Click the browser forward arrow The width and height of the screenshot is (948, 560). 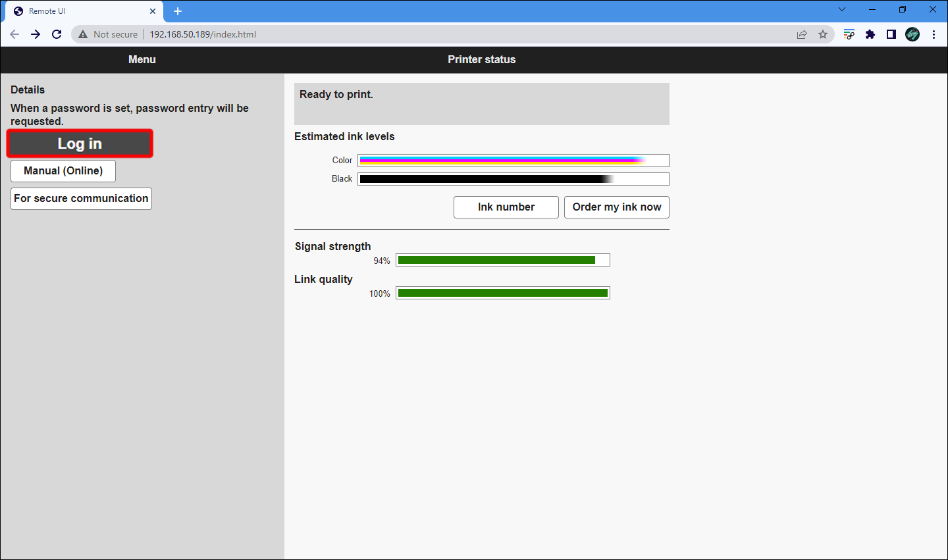point(36,34)
